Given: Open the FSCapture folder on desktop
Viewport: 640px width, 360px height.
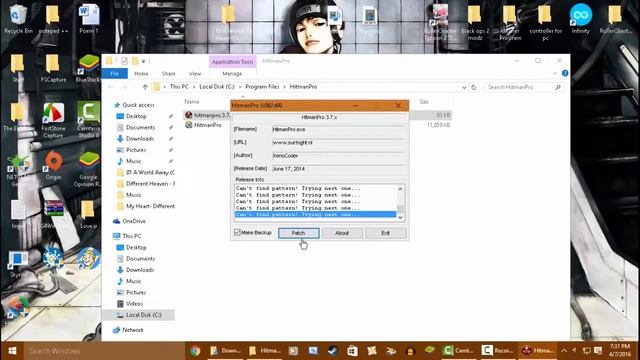Looking at the screenshot, I should [x=53, y=69].
